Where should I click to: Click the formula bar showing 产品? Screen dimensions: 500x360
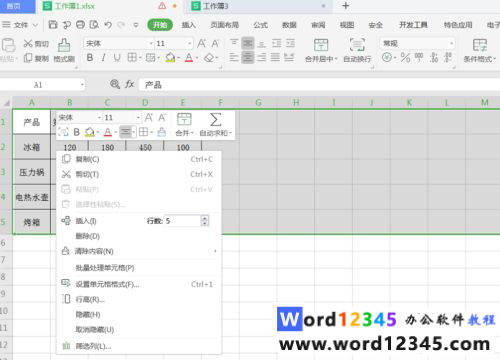click(319, 85)
